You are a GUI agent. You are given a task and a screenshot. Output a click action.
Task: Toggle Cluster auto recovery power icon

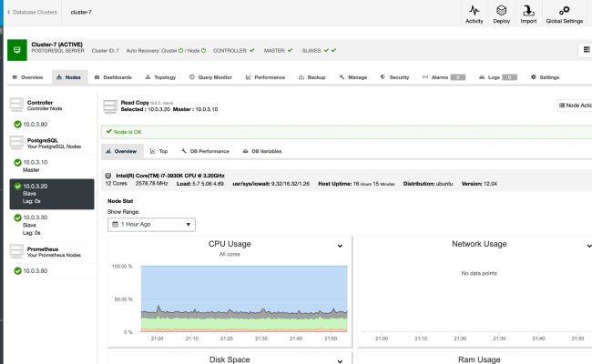tap(181, 51)
